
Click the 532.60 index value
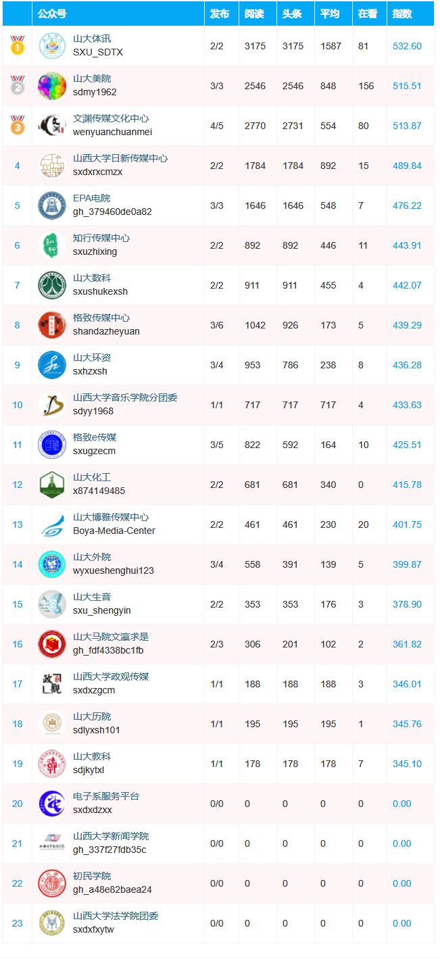point(407,46)
